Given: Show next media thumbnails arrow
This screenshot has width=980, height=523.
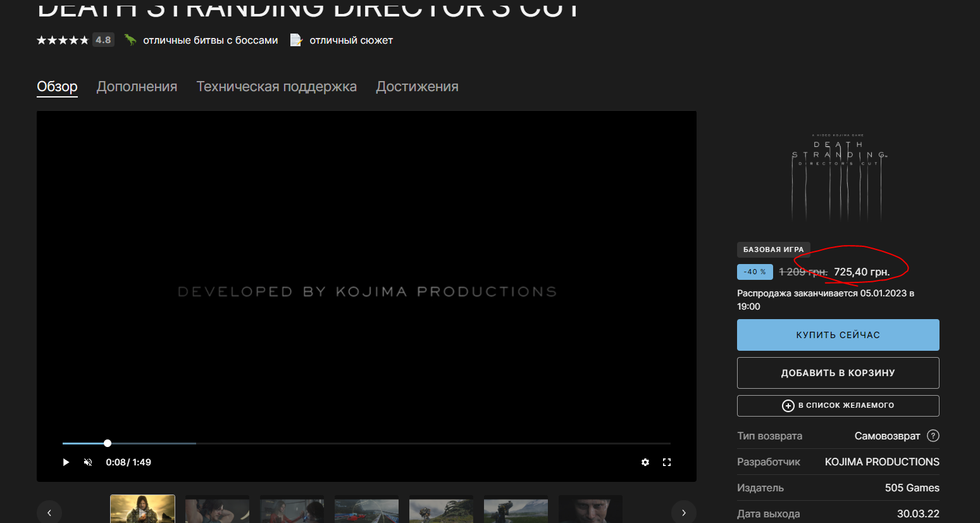Looking at the screenshot, I should pyautogui.click(x=683, y=512).
